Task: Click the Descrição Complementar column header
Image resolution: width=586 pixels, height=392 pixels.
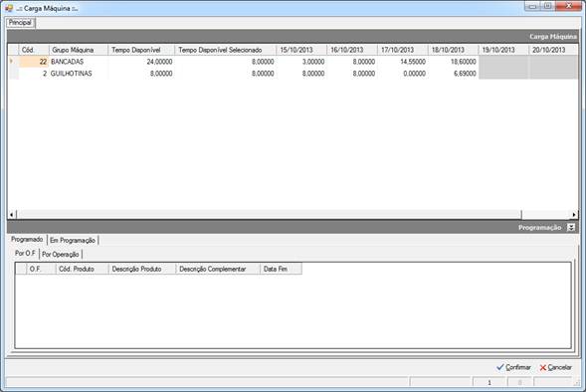Action: tap(218, 269)
